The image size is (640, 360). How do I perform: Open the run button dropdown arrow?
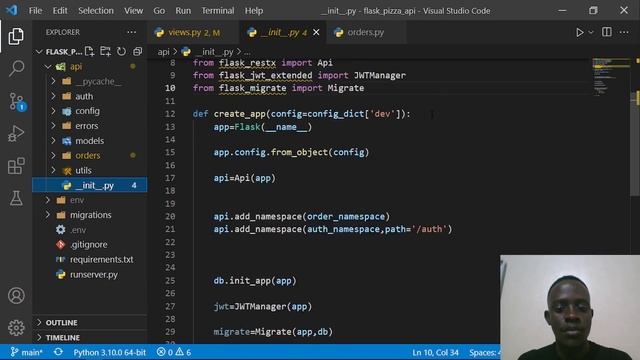coord(591,32)
